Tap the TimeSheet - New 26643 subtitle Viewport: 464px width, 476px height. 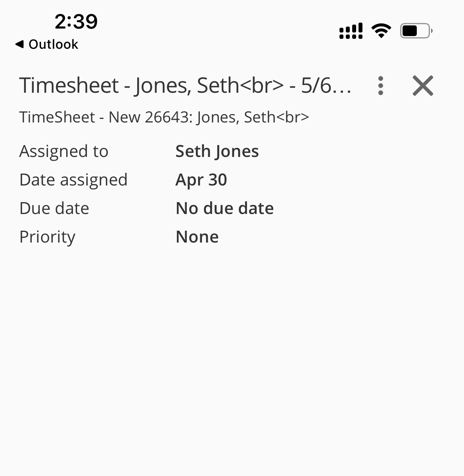[x=164, y=117]
